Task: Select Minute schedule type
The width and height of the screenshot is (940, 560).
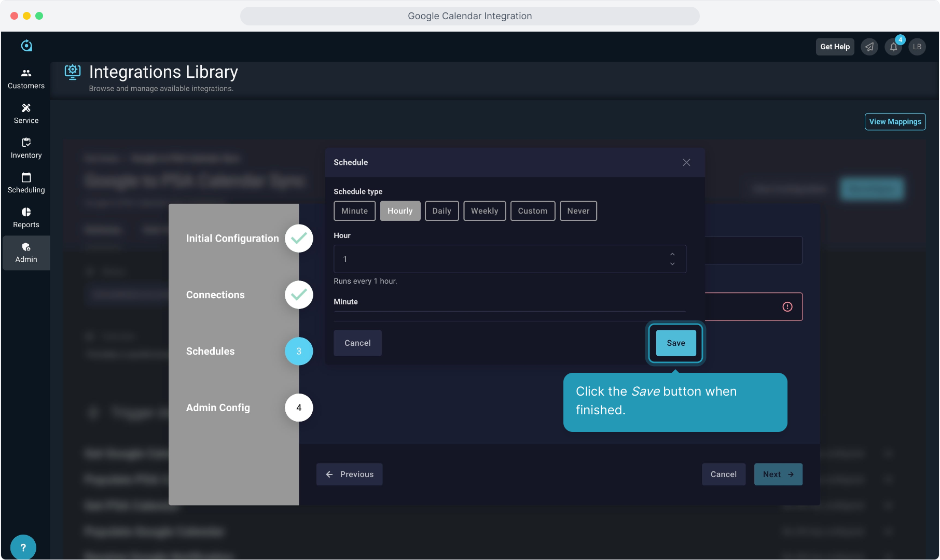Action: tap(354, 211)
